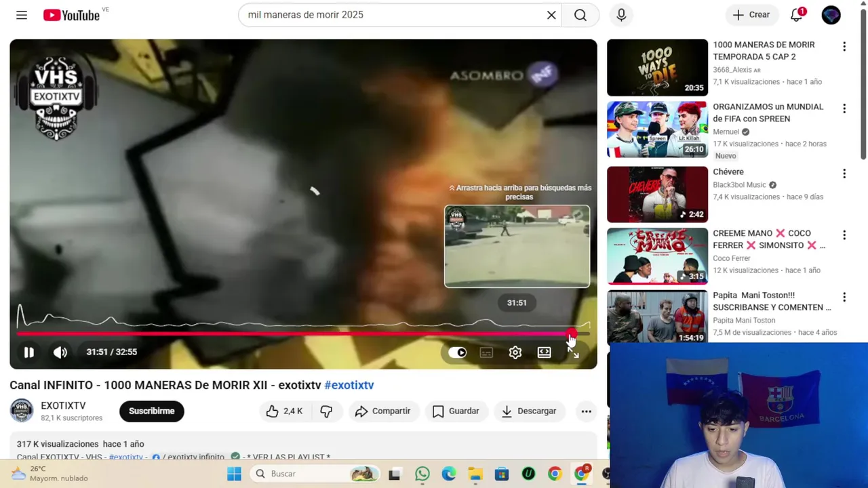Open options for the Papita Mani Toston video

(844, 297)
